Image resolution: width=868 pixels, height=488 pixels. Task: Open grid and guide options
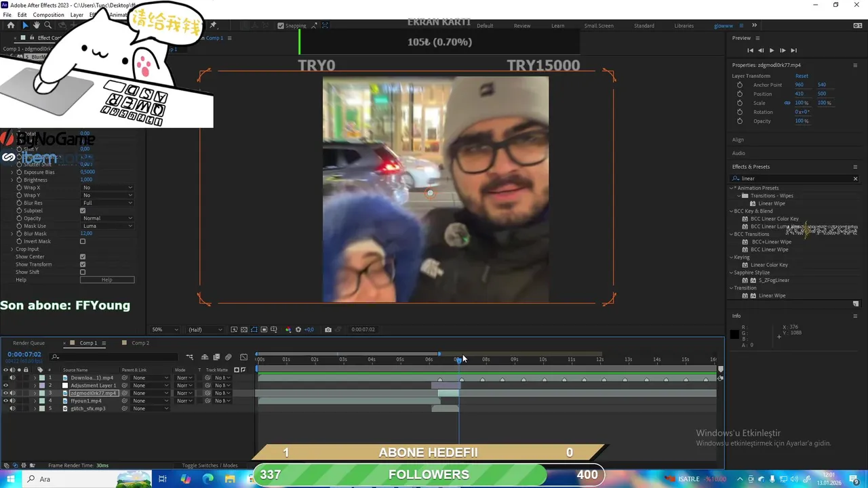tap(274, 329)
